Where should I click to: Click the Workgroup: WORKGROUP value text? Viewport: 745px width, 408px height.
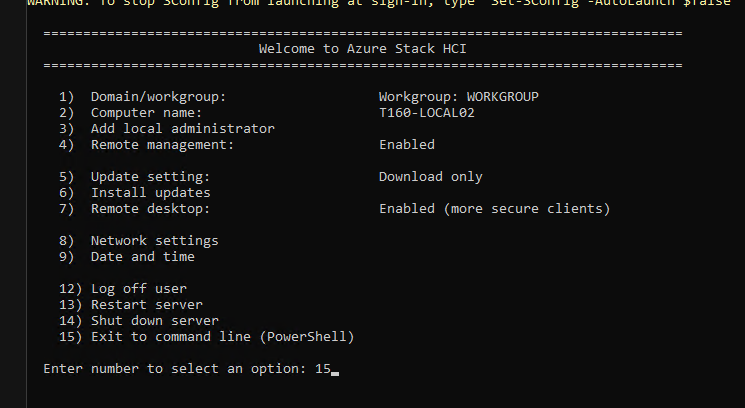pos(459,97)
